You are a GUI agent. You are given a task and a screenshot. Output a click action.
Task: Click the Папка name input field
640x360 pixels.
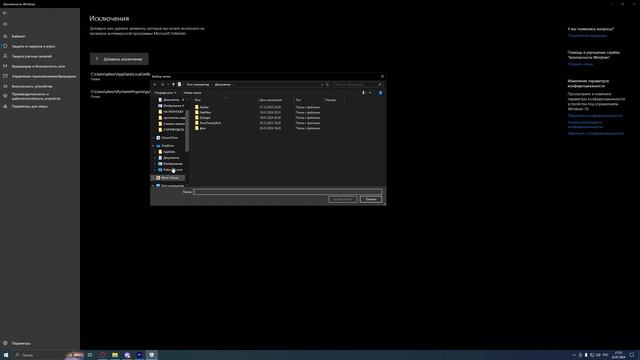tap(288, 192)
